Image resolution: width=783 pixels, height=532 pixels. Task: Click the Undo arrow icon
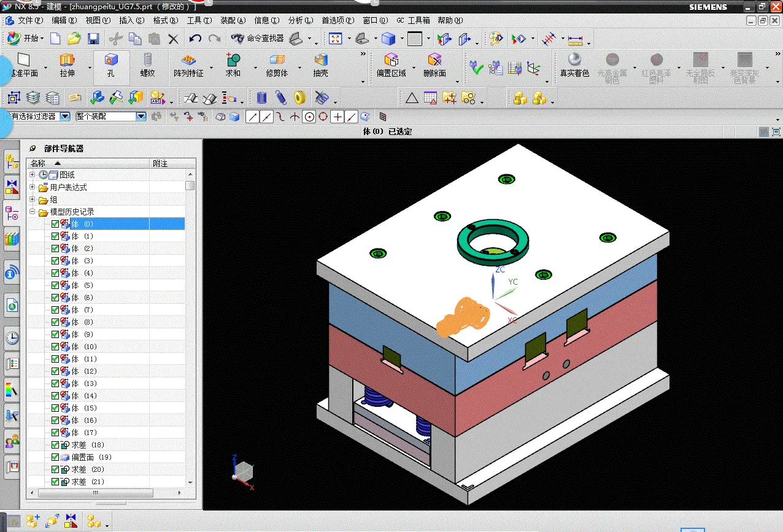[195, 39]
